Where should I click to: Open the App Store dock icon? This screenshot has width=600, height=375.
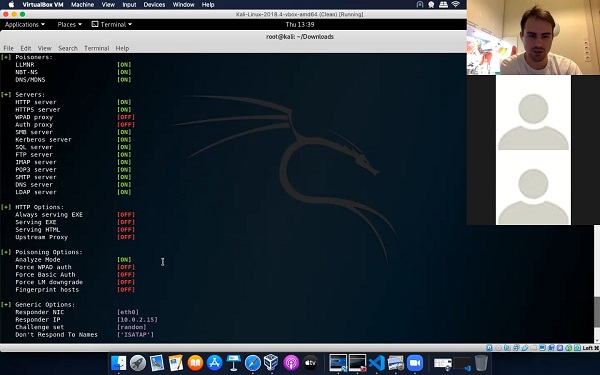[x=214, y=363]
